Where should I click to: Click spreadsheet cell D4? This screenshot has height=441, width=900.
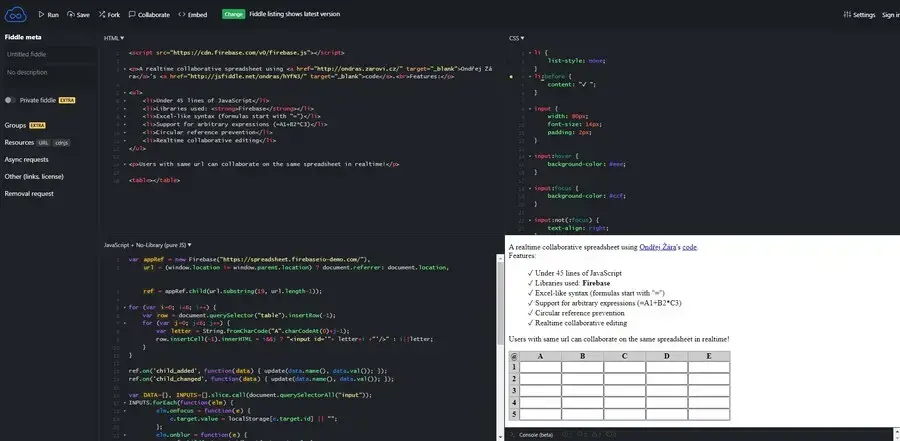tap(666, 403)
